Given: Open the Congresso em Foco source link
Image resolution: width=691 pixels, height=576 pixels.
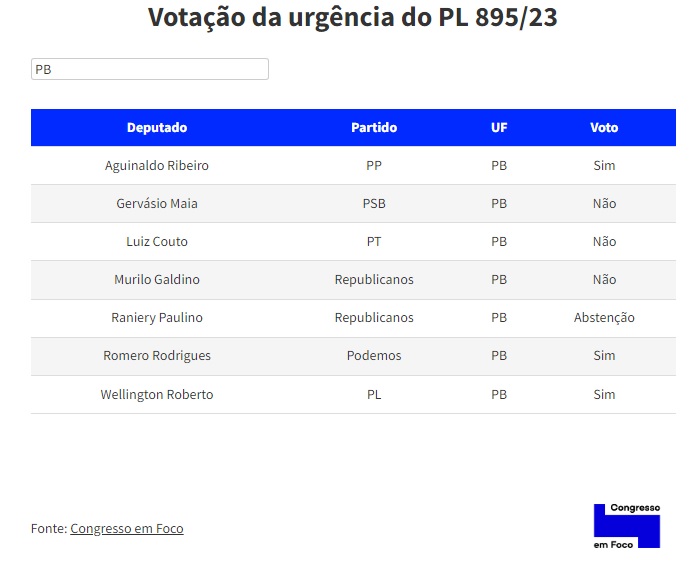Looking at the screenshot, I should coord(127,528).
